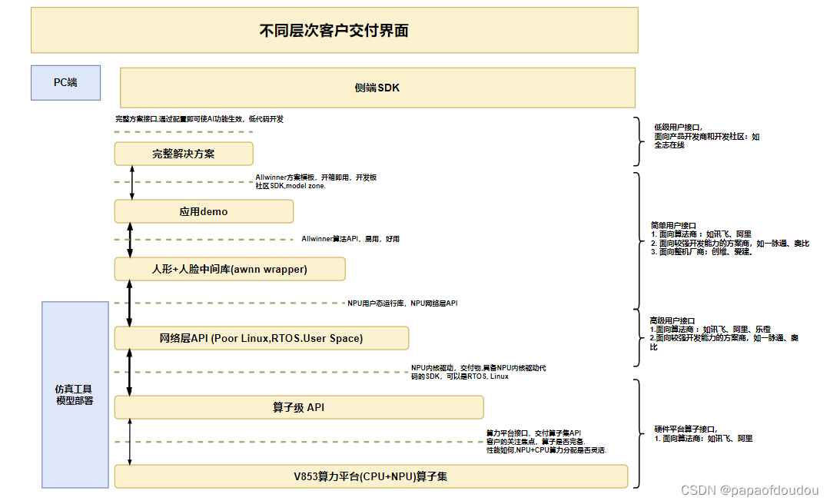Select 人形+人脸中间库(awnn wrapper) box
830x504 pixels.
coord(230,269)
